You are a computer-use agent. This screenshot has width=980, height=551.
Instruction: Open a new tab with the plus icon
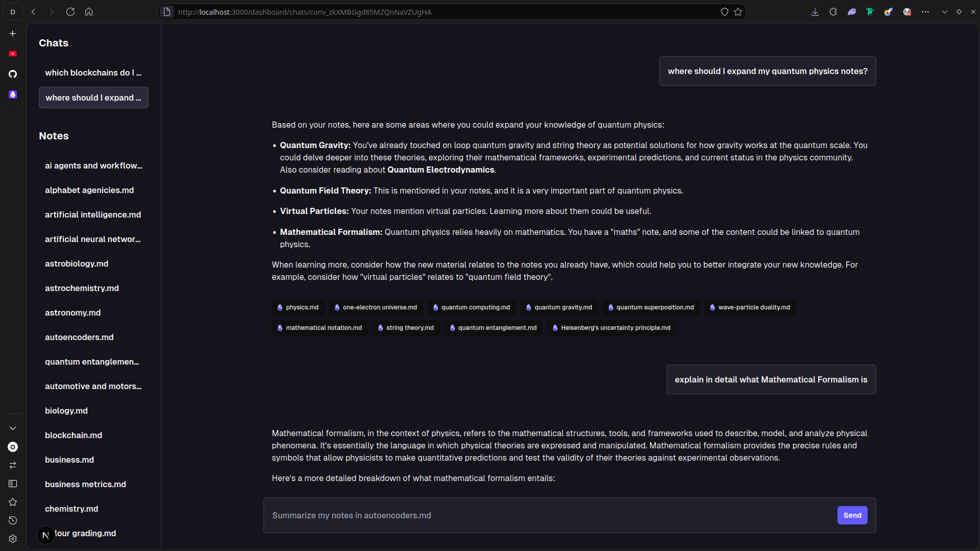click(12, 33)
